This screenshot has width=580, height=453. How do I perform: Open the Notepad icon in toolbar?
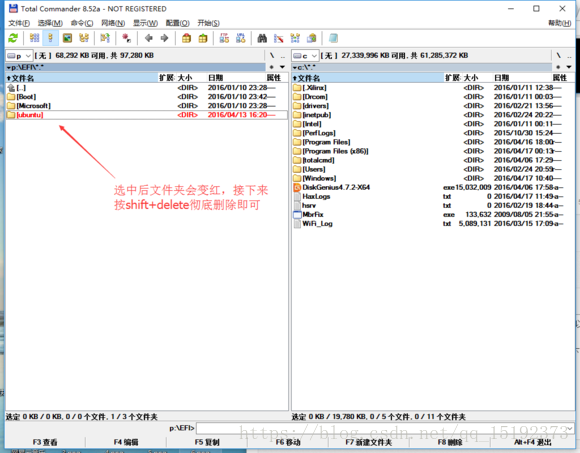pyautogui.click(x=333, y=38)
